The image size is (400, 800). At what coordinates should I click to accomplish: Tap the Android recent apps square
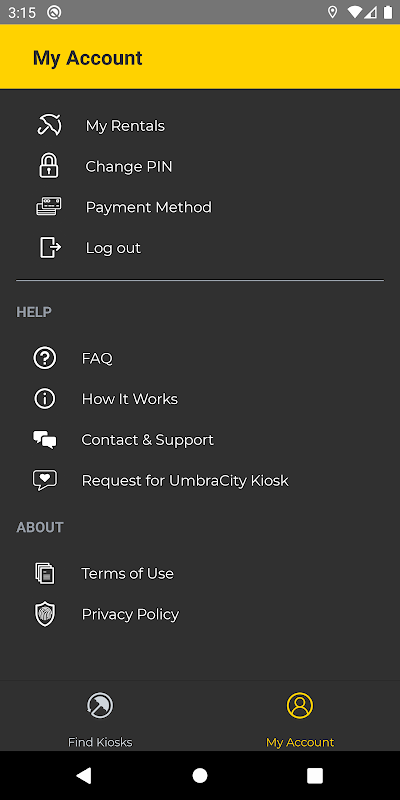coord(315,776)
